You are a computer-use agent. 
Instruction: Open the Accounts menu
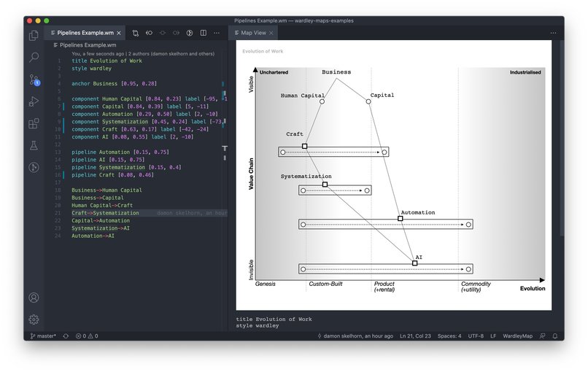(x=34, y=298)
